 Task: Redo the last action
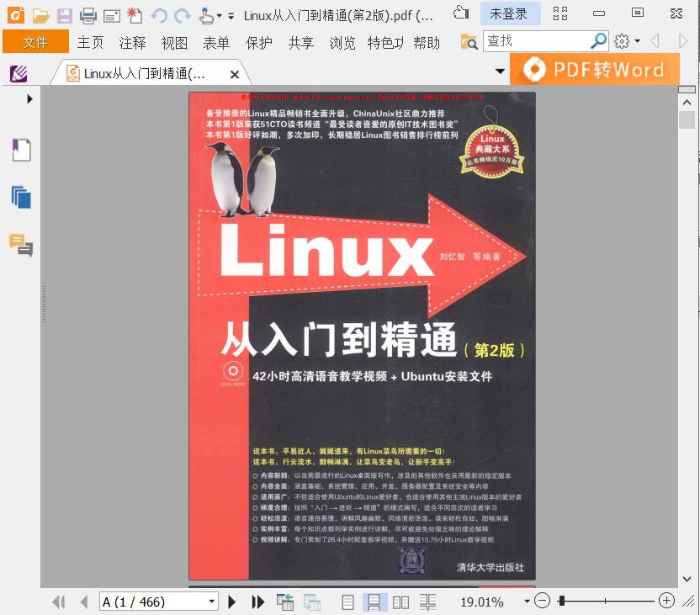pos(182,16)
